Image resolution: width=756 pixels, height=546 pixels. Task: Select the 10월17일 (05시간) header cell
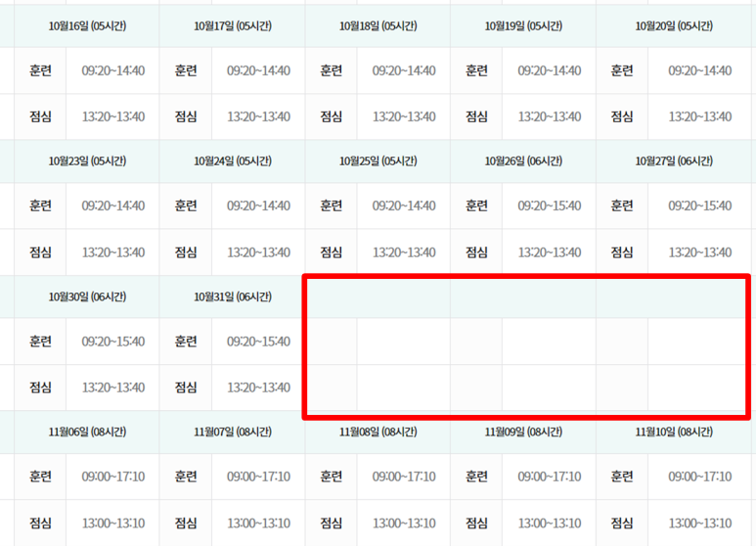[x=233, y=26]
